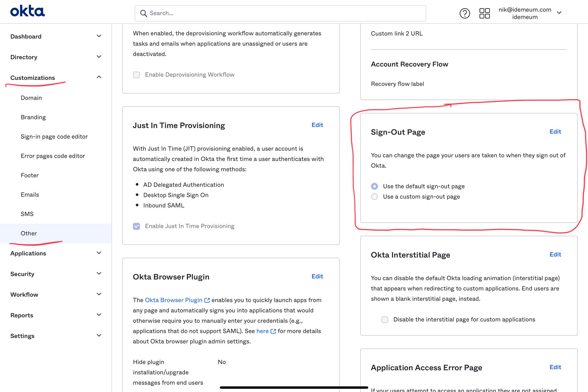The width and height of the screenshot is (588, 392).
Task: Go to Branding customization page
Action: pyautogui.click(x=33, y=117)
